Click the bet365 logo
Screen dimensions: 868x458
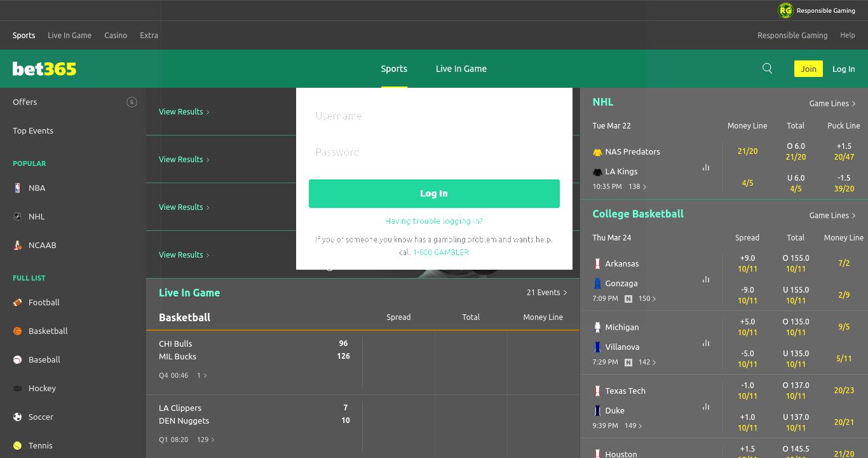[44, 69]
